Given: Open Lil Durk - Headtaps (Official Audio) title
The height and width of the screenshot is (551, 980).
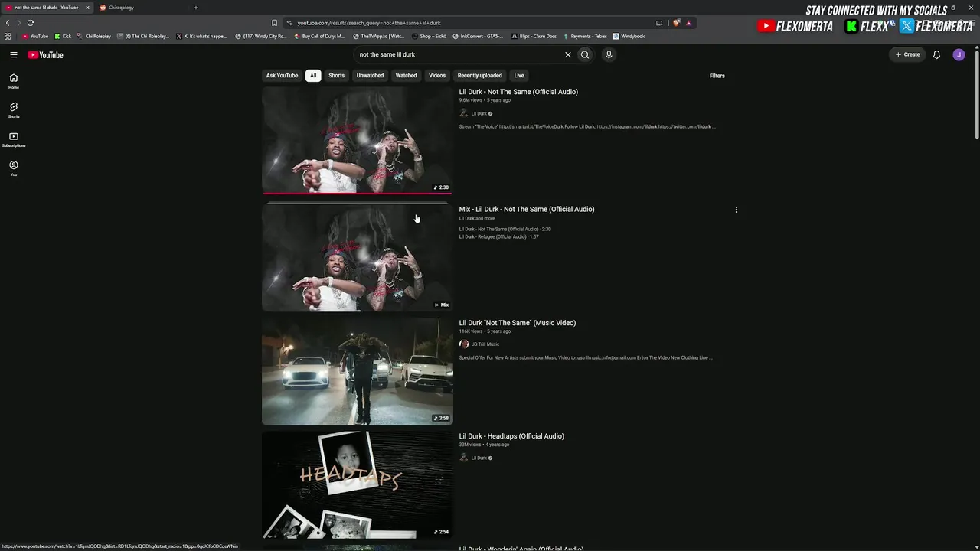Looking at the screenshot, I should tap(511, 436).
